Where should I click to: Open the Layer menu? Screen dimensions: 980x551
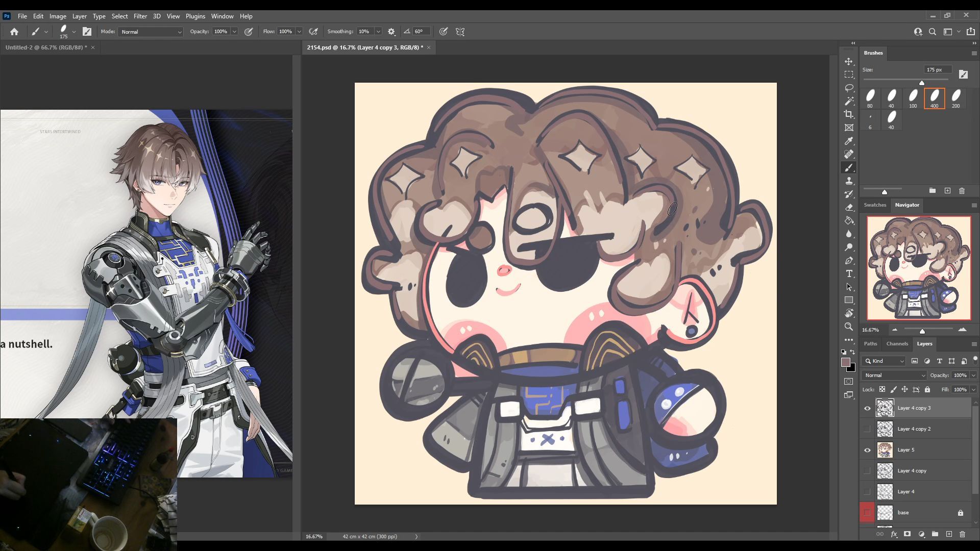[x=79, y=16]
